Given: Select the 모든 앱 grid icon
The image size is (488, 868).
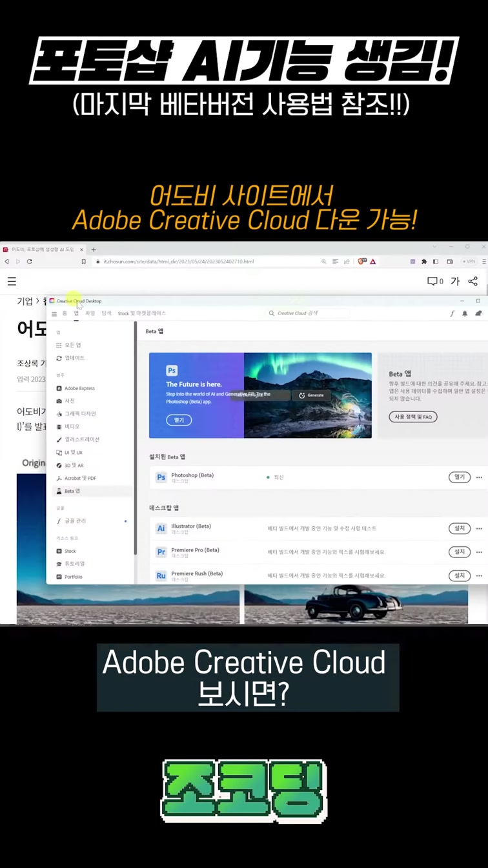Looking at the screenshot, I should 59,346.
